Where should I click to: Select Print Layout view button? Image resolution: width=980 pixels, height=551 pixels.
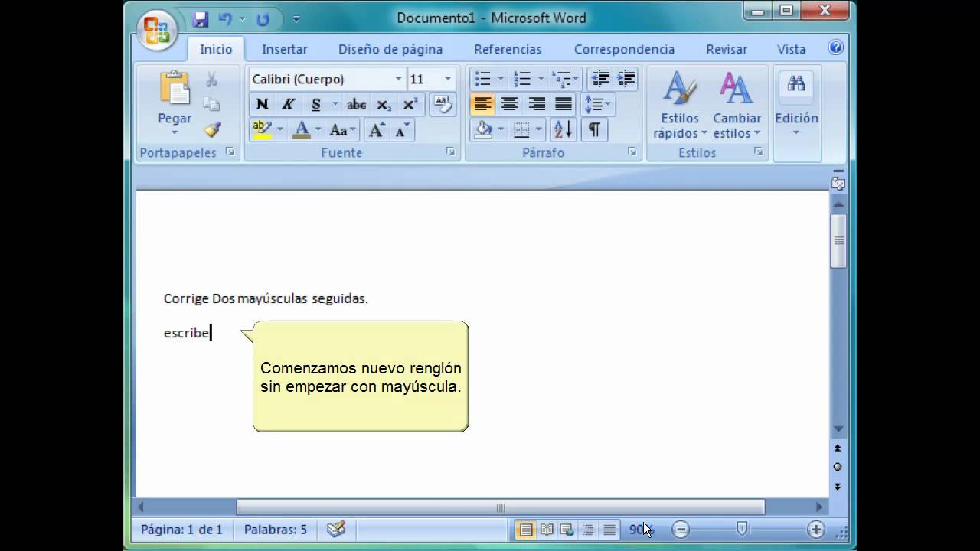(x=525, y=529)
